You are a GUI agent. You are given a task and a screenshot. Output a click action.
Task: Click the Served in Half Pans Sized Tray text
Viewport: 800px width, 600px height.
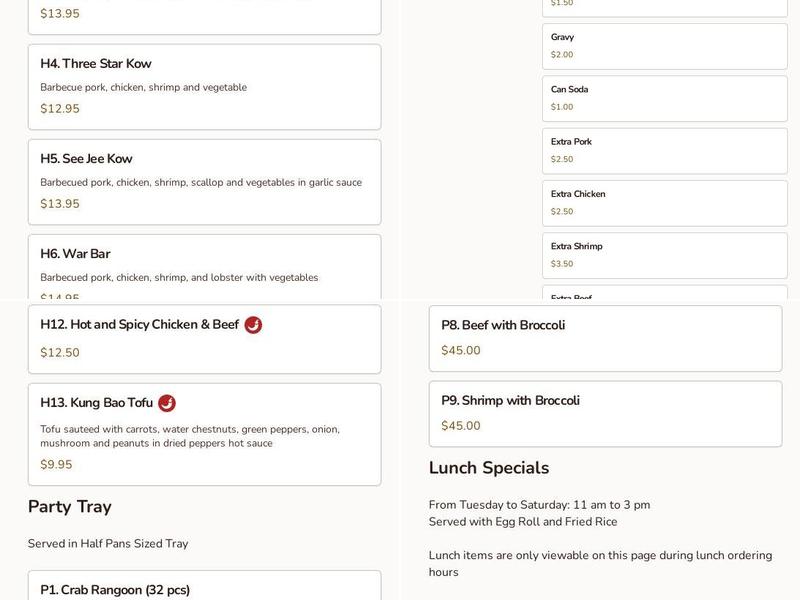tap(110, 544)
